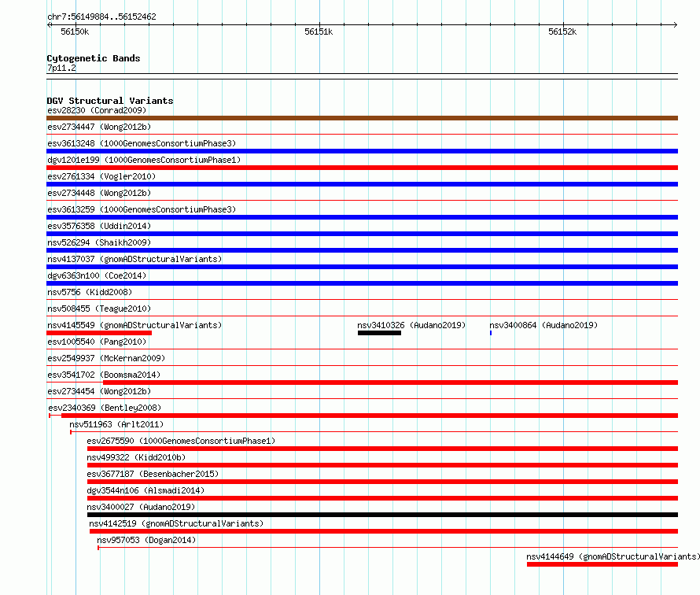Image resolution: width=700 pixels, height=595 pixels.
Task: Open variant esv3677187 (Besenbacher2015)
Action: click(x=153, y=474)
